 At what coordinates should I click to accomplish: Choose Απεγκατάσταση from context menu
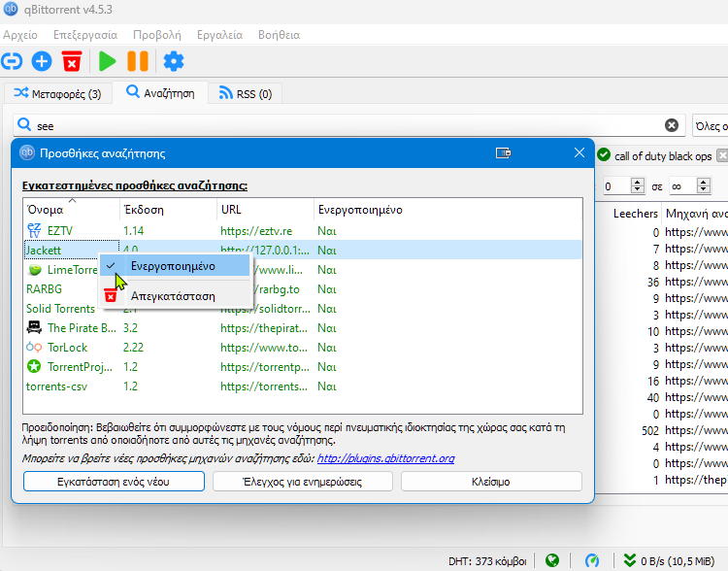(175, 296)
